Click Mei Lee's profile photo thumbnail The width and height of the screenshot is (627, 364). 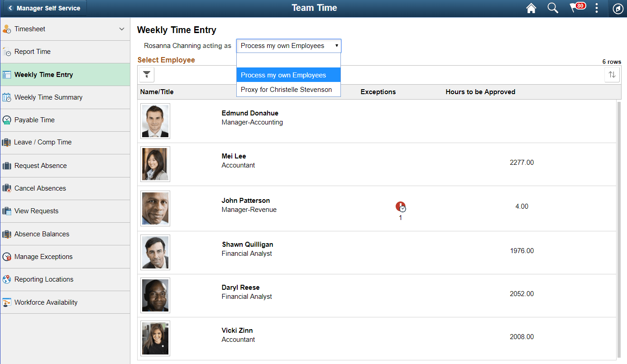(x=155, y=164)
